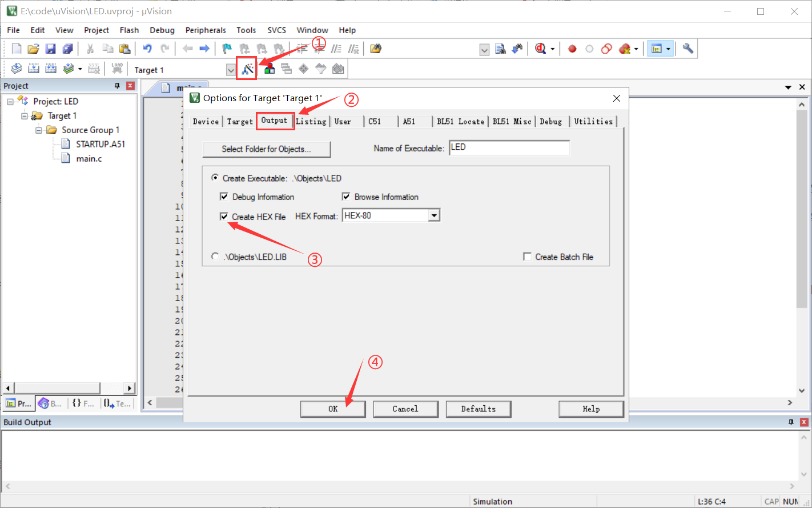Kill all breakpoints icon

tap(625, 49)
